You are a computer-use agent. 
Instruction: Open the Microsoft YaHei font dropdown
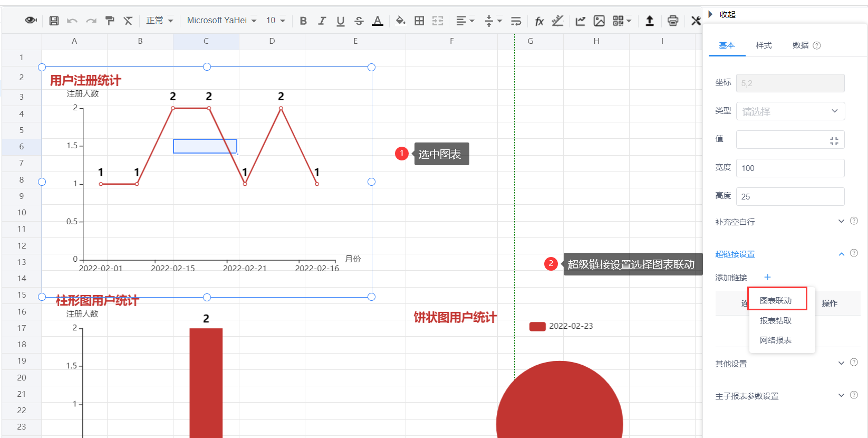[222, 21]
